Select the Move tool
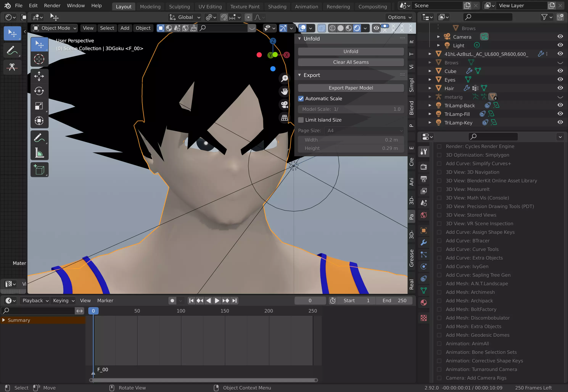Screen dimensions: 568x392 pos(39,76)
